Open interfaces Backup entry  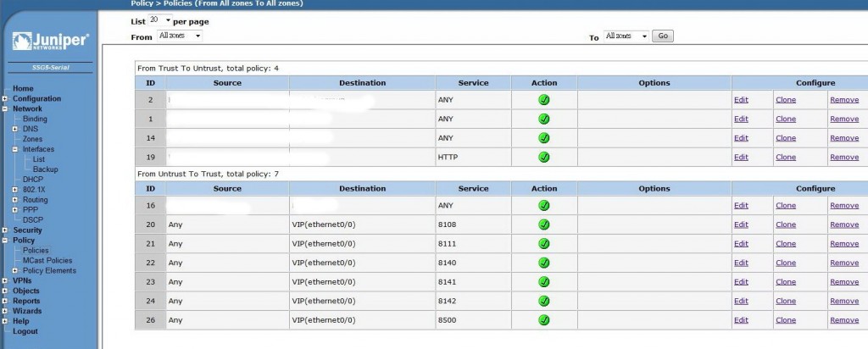coord(45,169)
